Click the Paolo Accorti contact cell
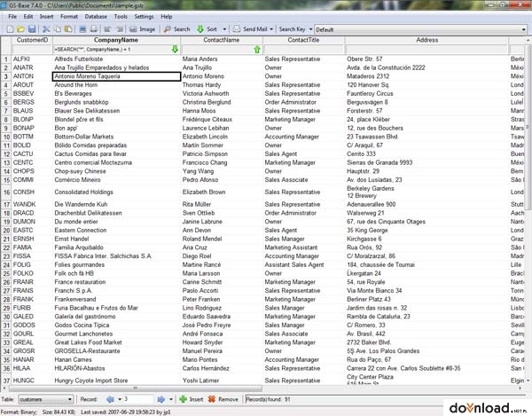Viewport: 532px width, 416px height. 222,290
